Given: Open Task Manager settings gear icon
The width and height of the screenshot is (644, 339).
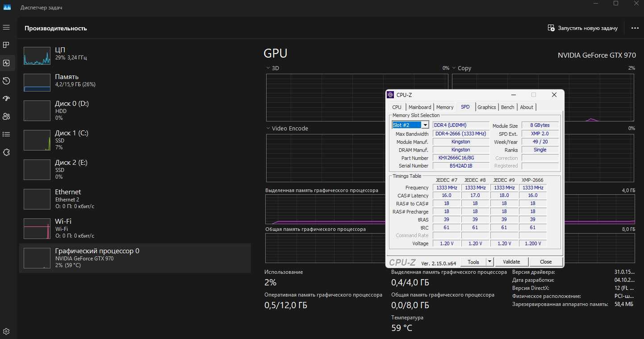Looking at the screenshot, I should tap(6, 332).
